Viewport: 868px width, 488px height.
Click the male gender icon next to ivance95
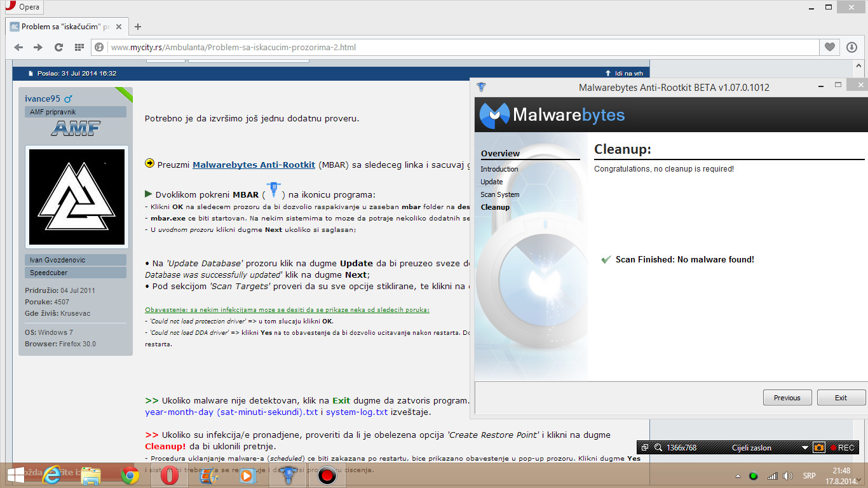(69, 98)
